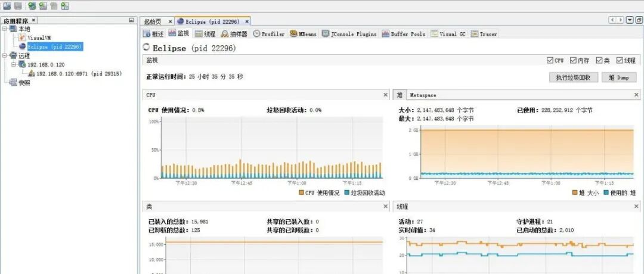
Task: Close the 应用程序 panel tab
Action: [33, 20]
